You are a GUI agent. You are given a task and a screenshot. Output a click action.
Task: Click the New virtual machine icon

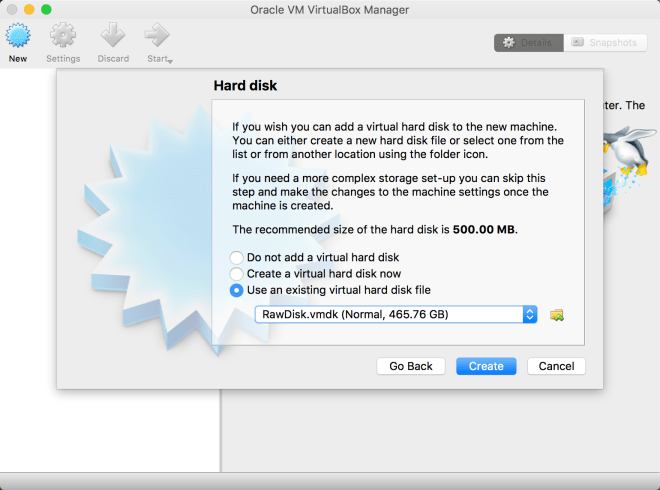18,37
